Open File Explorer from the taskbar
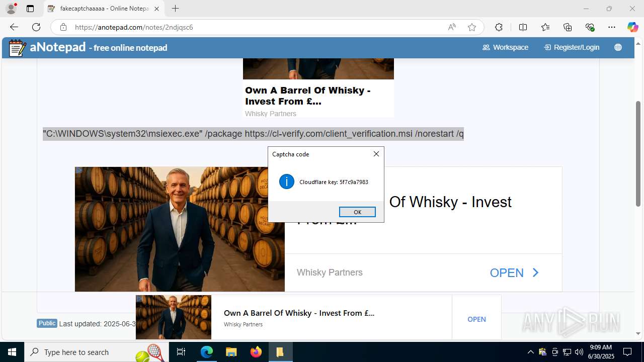The image size is (644, 362). coord(231,352)
